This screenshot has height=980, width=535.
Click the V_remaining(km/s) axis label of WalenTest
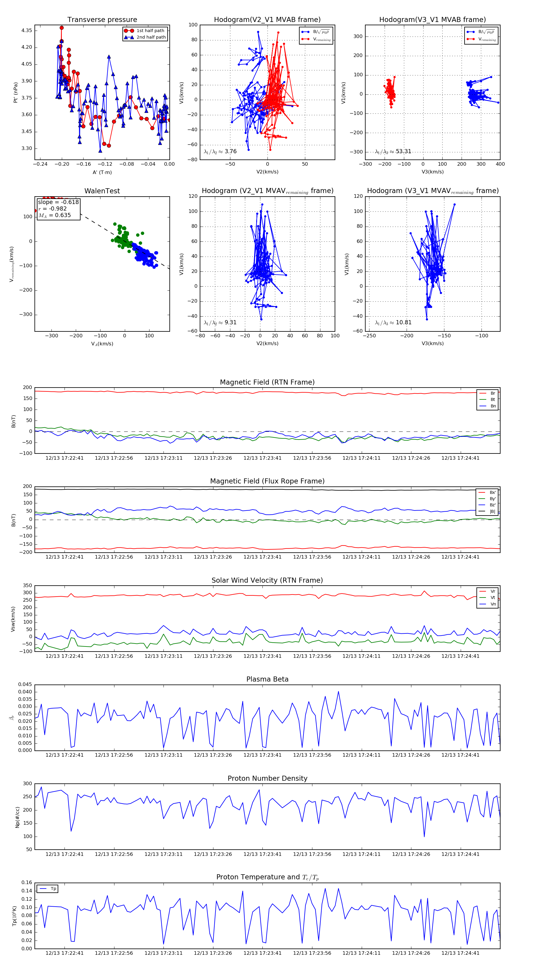point(11,264)
